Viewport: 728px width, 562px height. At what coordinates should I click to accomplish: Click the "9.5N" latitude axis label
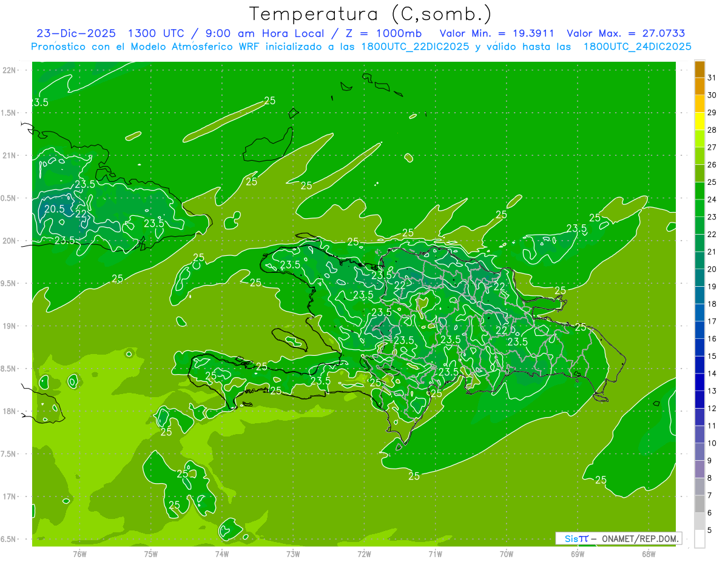tap(9, 283)
